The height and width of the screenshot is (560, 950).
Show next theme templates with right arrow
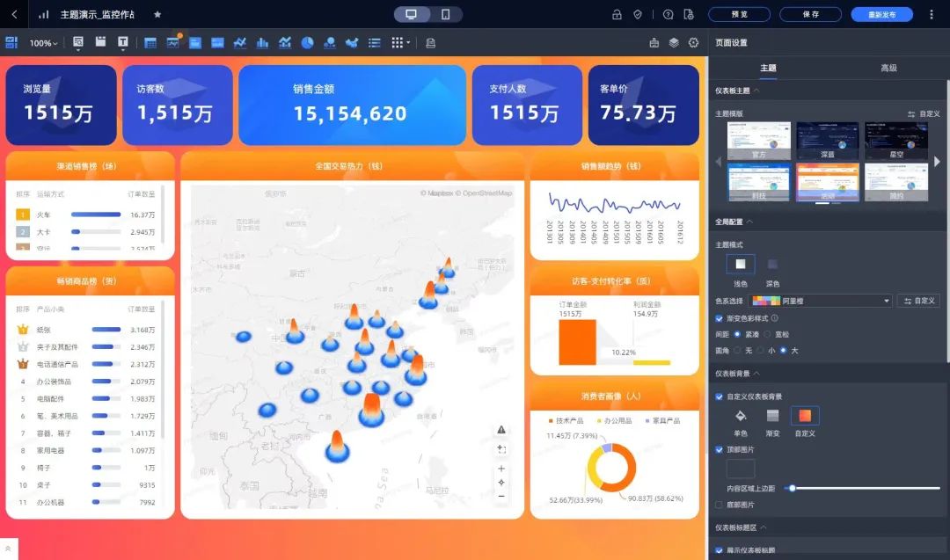(938, 162)
